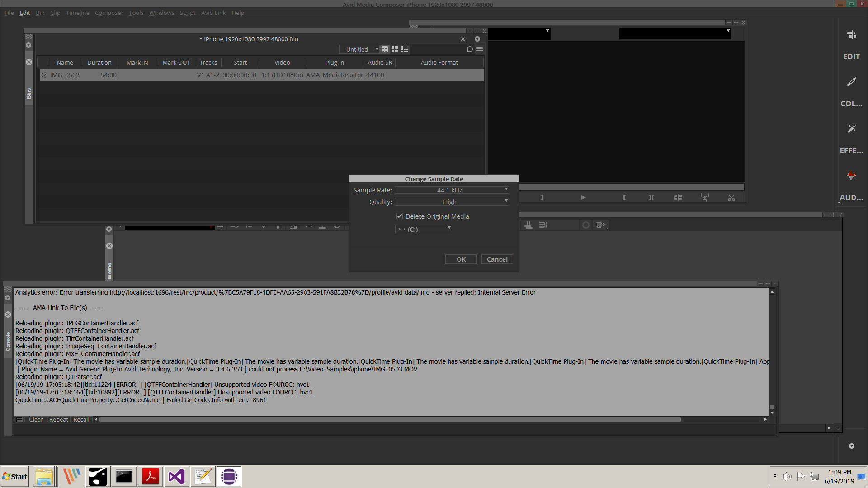Open the Audio workspace waveform icon

pos(851,175)
